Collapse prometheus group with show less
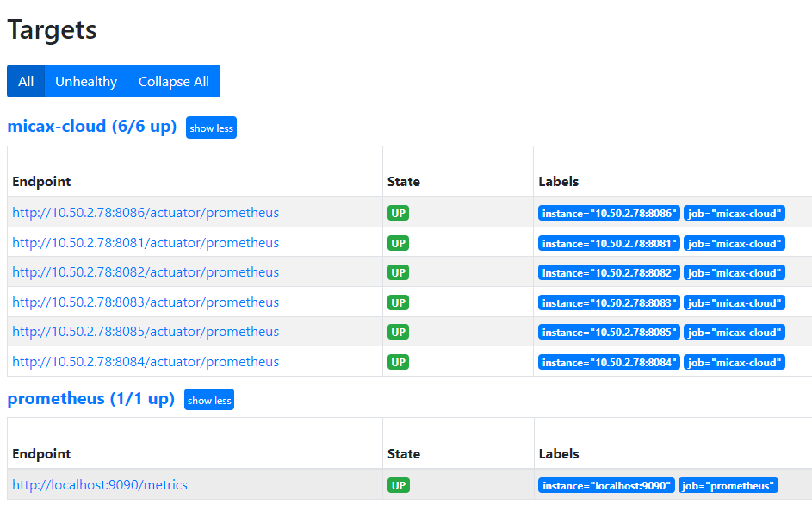Image resolution: width=812 pixels, height=511 pixels. [x=209, y=400]
